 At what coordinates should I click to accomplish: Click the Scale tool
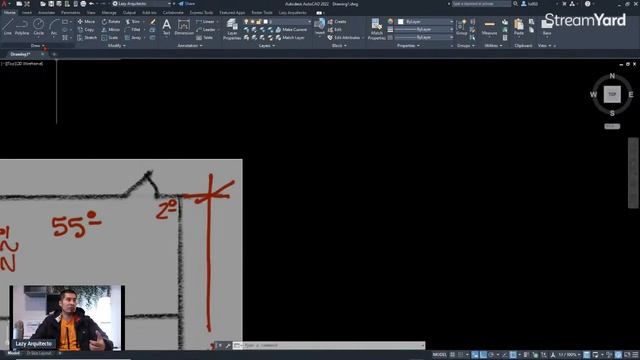[110, 38]
